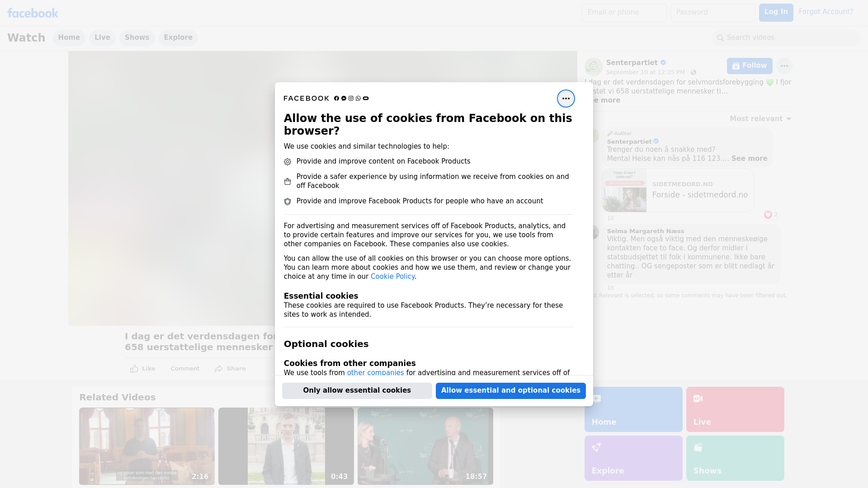Switch to the Shows tab in Watch
Viewport: 868px width, 488px height.
(x=137, y=38)
